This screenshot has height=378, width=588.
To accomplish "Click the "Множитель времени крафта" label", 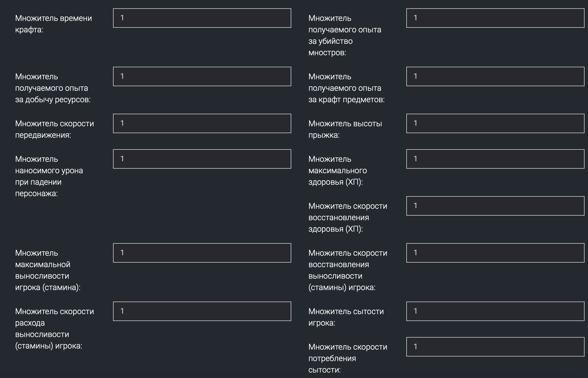I will click(x=54, y=24).
